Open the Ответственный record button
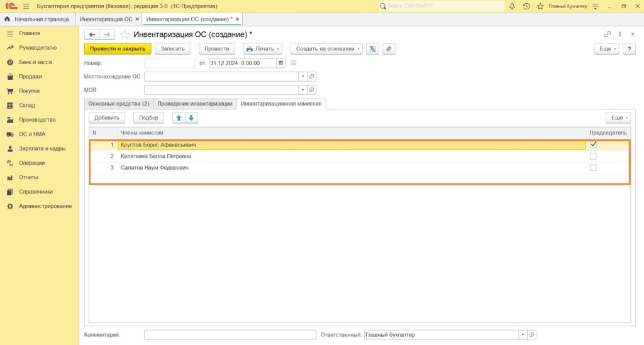Viewport: 644px width, 345px height. point(531,335)
